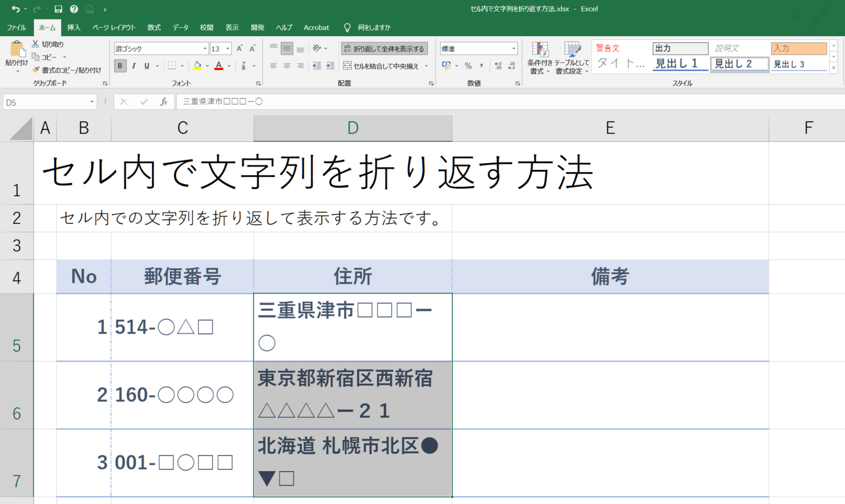Toggle wrap text (折り返して全体を表示する)

pos(384,49)
